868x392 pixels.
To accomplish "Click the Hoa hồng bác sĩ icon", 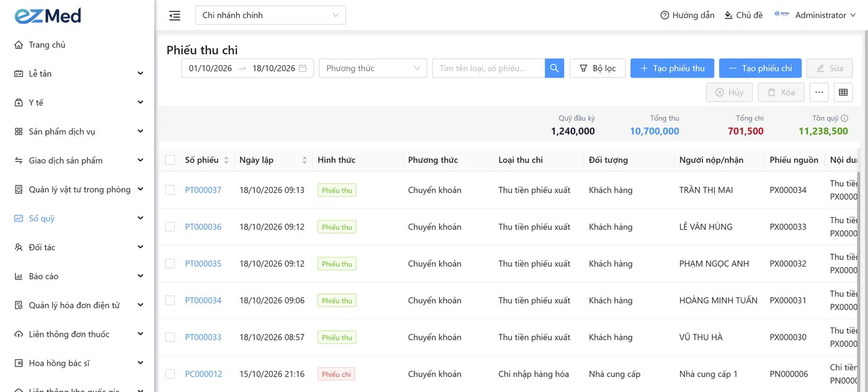I will pos(19,363).
